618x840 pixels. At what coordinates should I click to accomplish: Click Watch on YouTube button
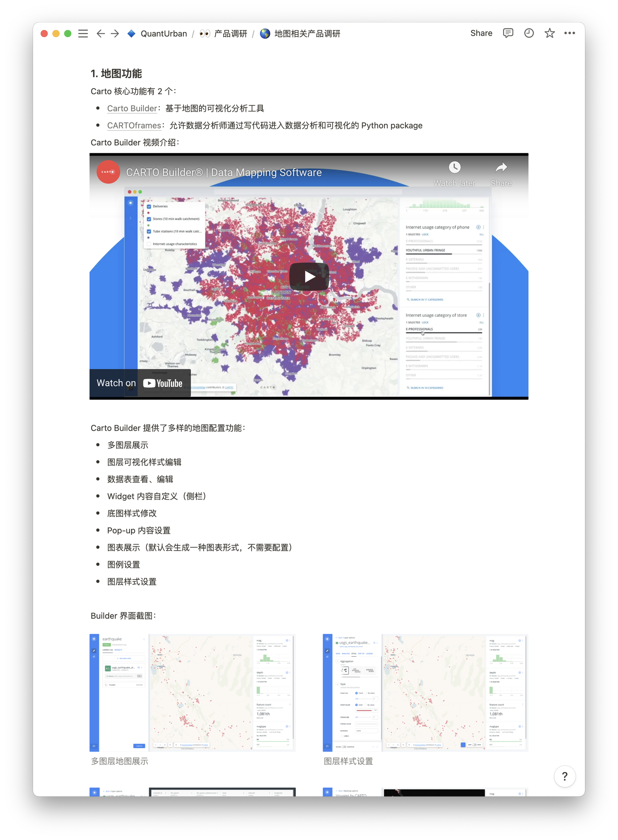(x=140, y=383)
